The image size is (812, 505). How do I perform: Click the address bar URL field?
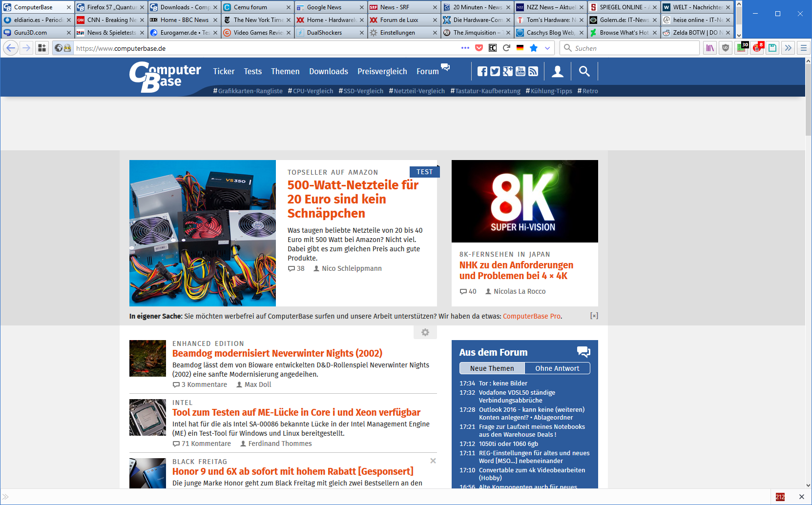[x=266, y=48]
